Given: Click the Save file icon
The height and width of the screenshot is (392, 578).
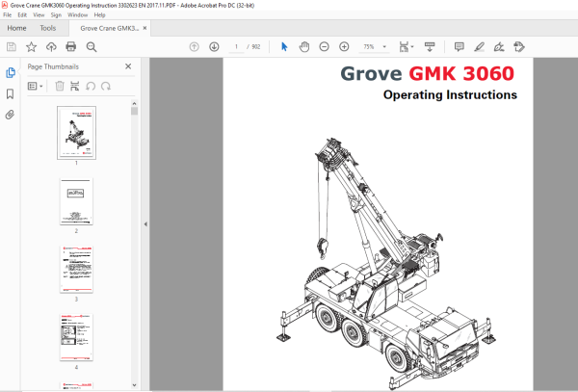Looking at the screenshot, I should (x=12, y=47).
